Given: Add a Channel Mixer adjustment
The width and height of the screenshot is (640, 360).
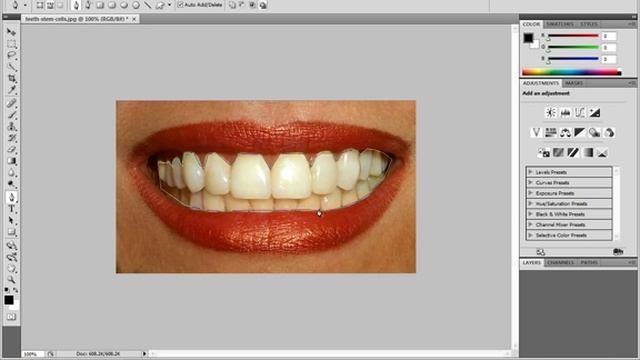Looking at the screenshot, I should coord(609,133).
